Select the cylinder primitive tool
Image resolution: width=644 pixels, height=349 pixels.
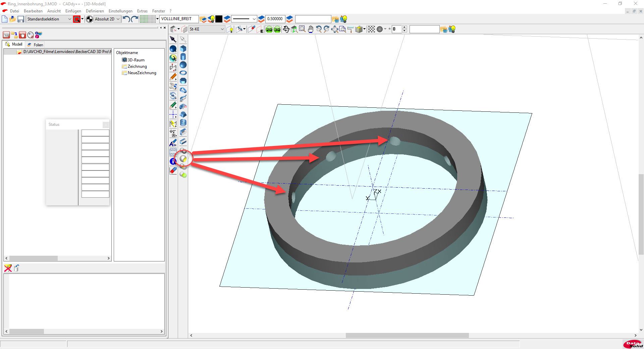[x=183, y=57]
